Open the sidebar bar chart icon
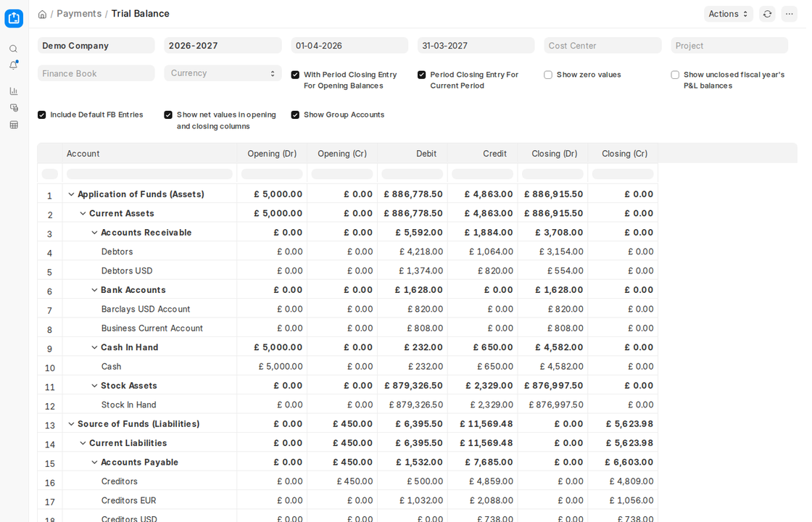The height and width of the screenshot is (522, 812). [x=14, y=91]
